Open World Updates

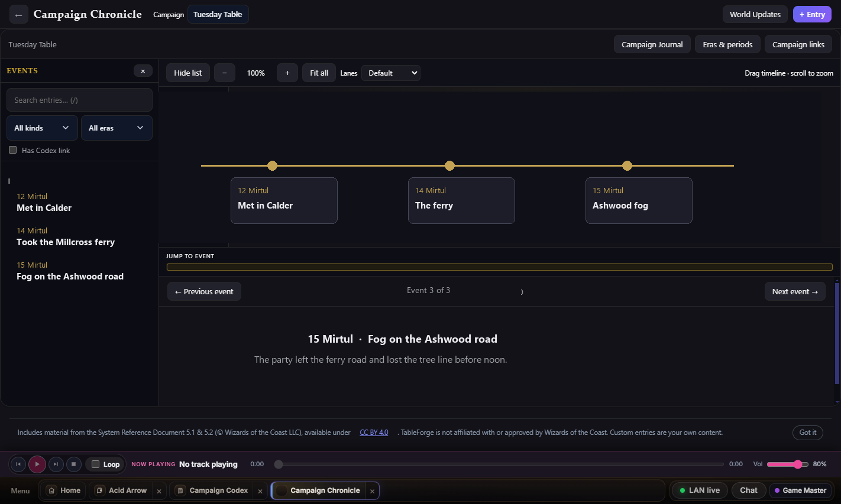[x=755, y=15]
